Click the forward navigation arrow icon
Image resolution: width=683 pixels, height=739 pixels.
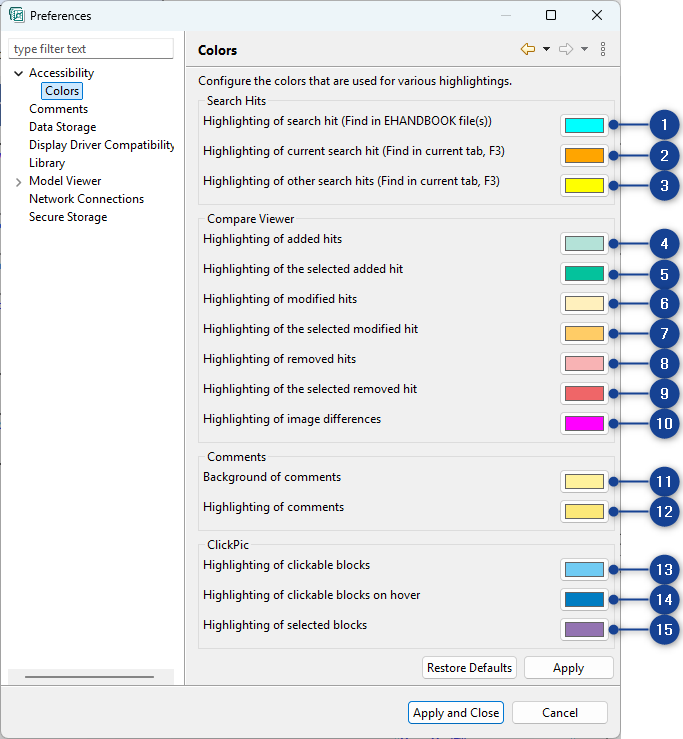(x=566, y=49)
